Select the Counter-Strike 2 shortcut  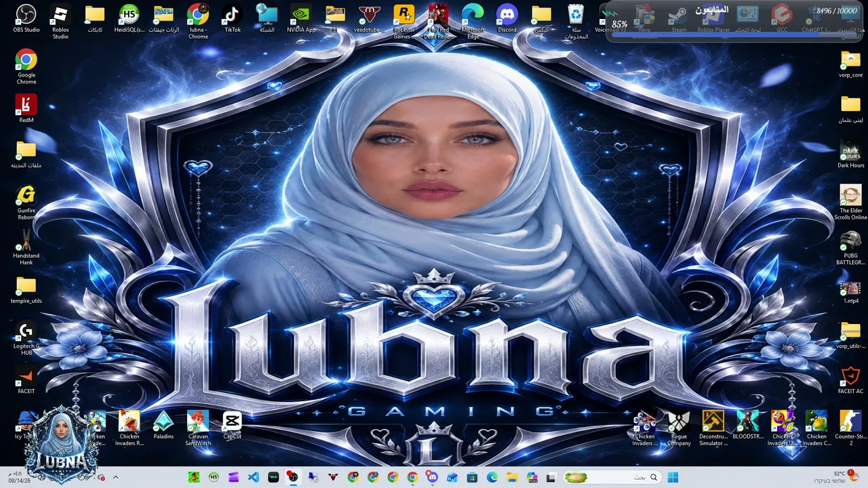pos(851,428)
